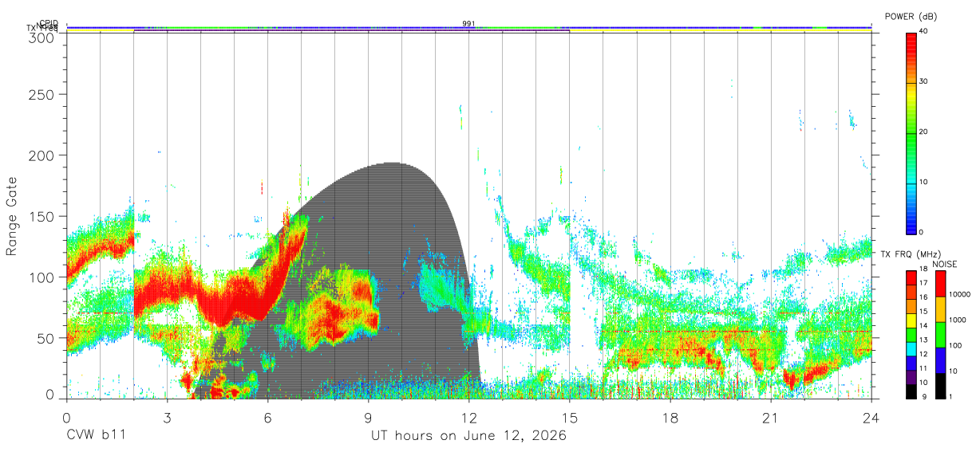This screenshot has width=980, height=452.
Task: Click the 40 label on POWER scale
Action: pyautogui.click(x=923, y=31)
